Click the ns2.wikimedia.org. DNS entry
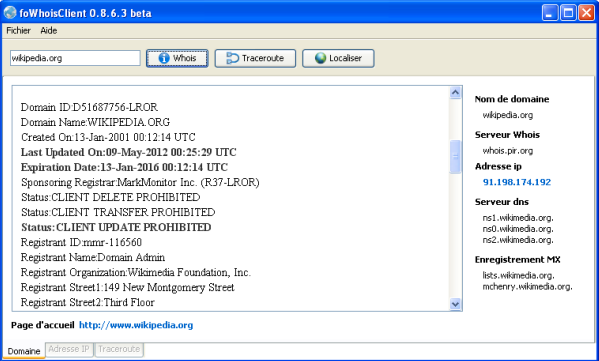599x361 pixels. pos(518,240)
